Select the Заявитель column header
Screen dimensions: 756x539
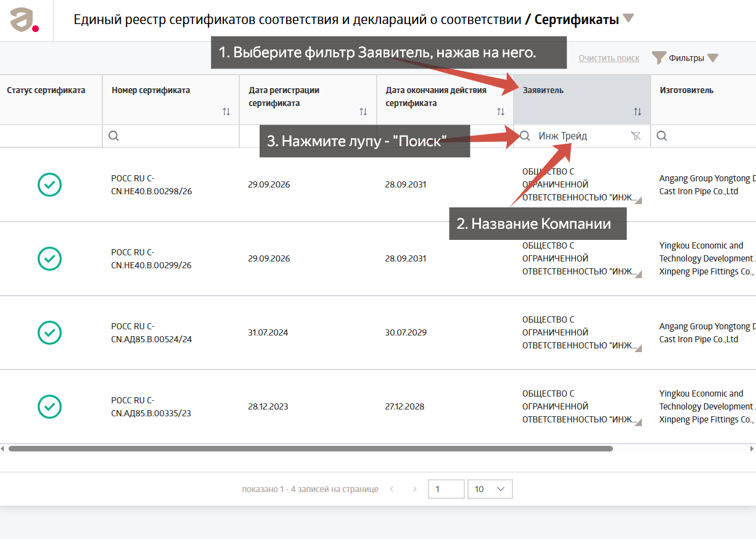tap(582, 99)
